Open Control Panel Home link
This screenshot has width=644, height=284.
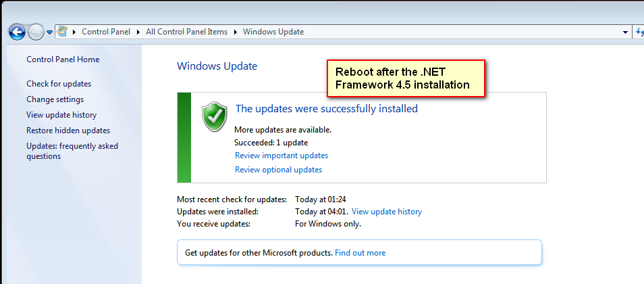63,60
